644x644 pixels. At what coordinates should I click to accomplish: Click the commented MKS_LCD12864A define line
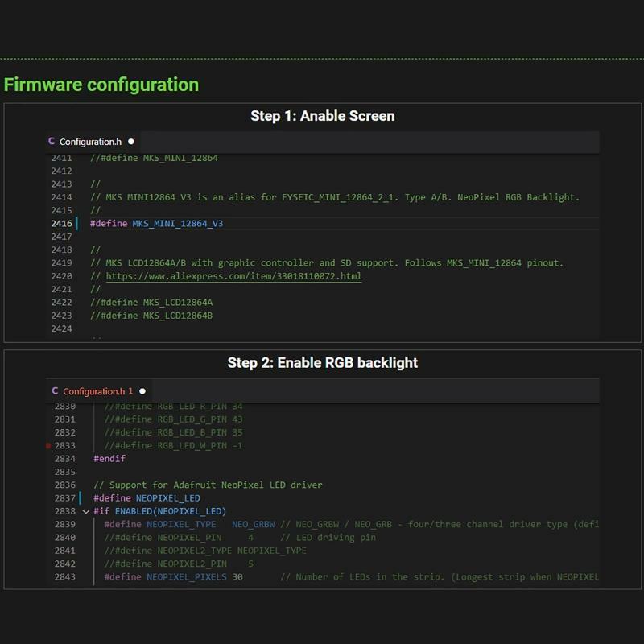coord(151,303)
